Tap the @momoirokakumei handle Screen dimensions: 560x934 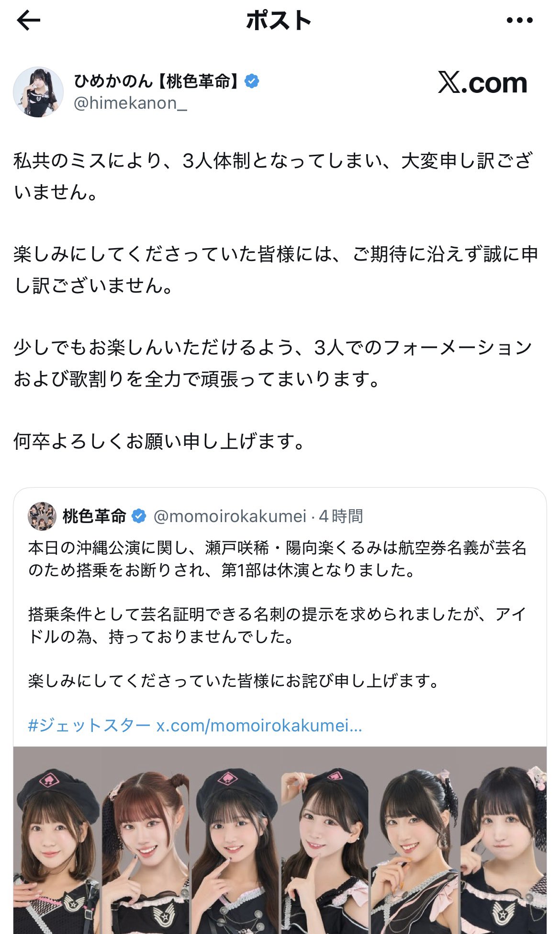coord(230,516)
